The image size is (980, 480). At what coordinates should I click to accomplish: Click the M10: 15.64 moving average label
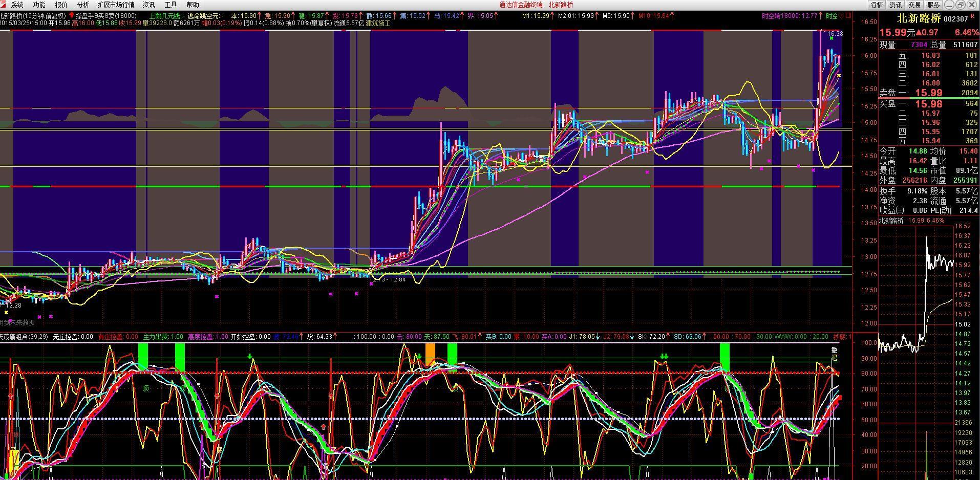[x=654, y=16]
